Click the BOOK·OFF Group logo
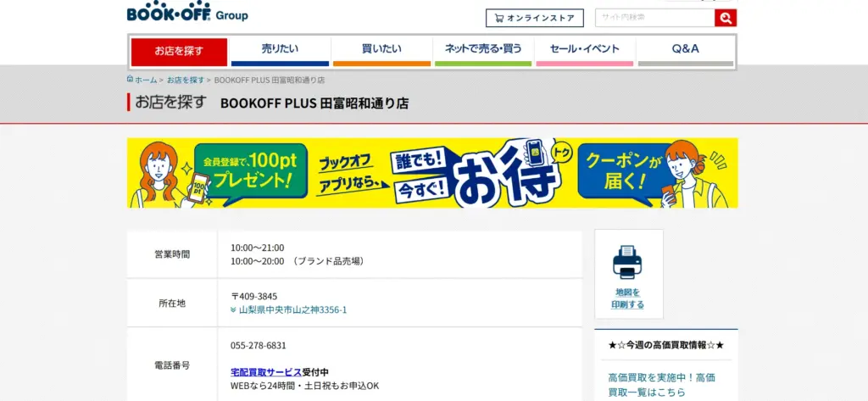The image size is (868, 401). tap(187, 14)
